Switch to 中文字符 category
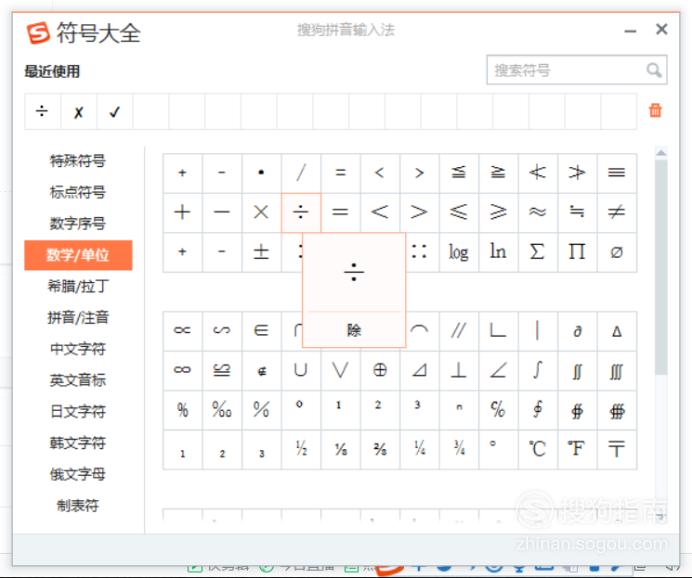The height and width of the screenshot is (578, 692). 78,349
